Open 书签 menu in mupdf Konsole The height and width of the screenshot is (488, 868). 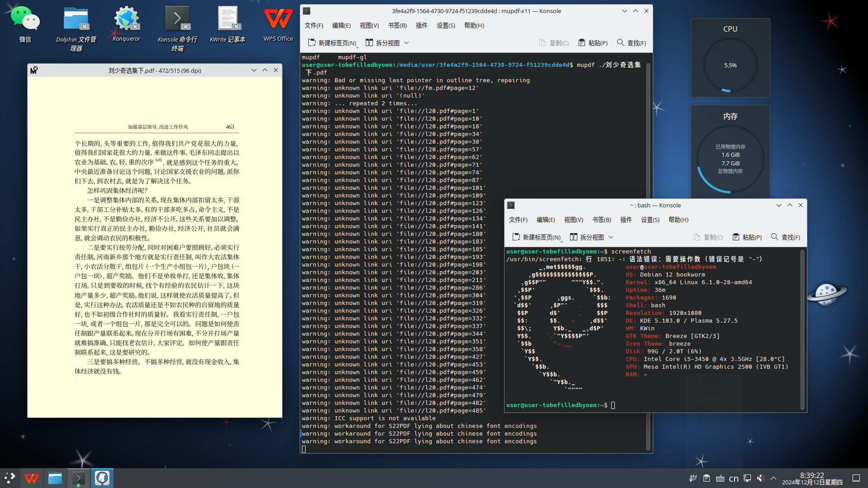[397, 26]
